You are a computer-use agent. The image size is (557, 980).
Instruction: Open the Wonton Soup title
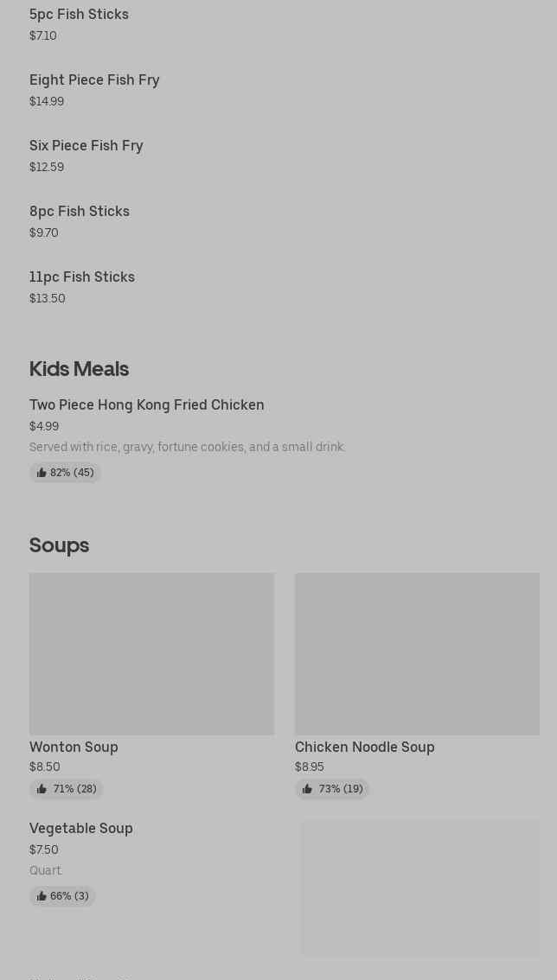74,748
